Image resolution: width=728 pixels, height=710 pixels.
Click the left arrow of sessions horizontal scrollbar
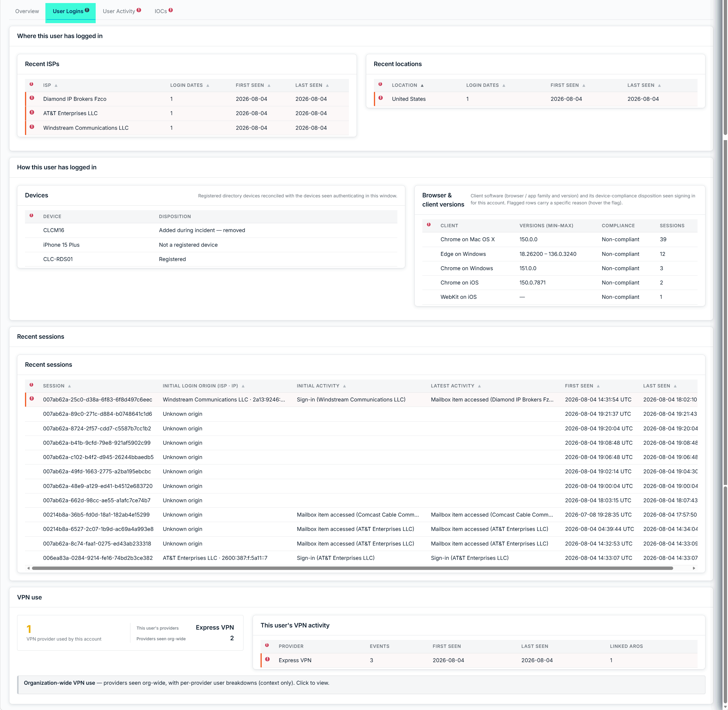point(28,568)
